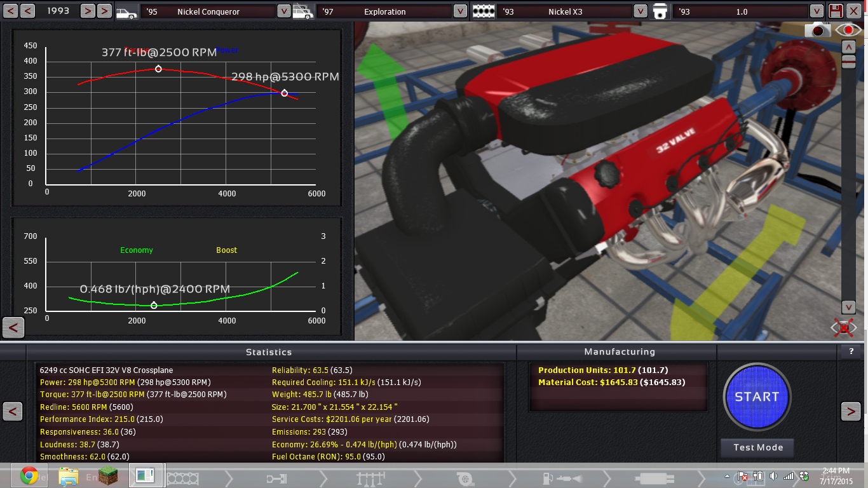Take a screenshot with the camera icon
The image size is (868, 488).
[818, 29]
